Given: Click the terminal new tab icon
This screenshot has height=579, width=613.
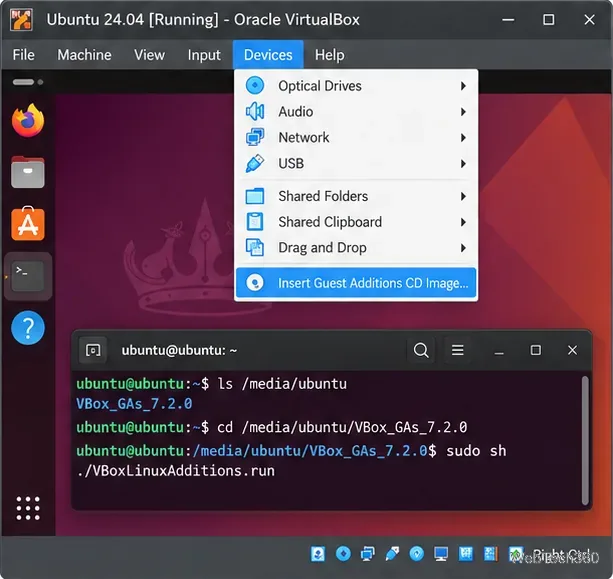Looking at the screenshot, I should pyautogui.click(x=93, y=350).
